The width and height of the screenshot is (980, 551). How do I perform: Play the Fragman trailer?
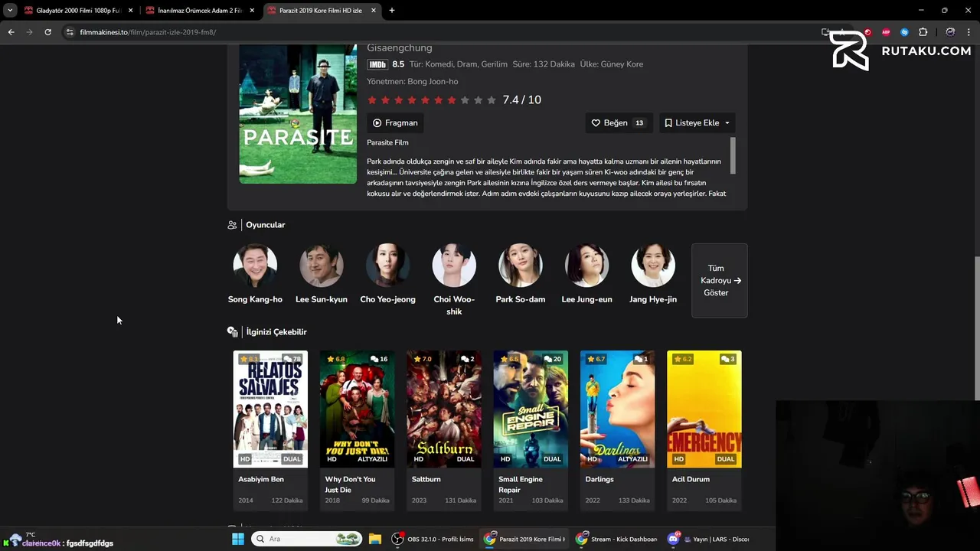pyautogui.click(x=395, y=122)
